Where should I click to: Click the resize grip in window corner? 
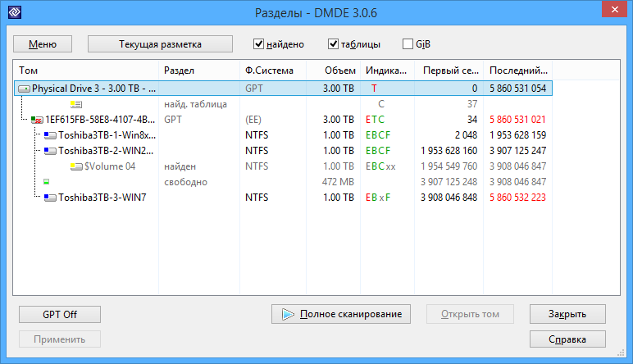621,353
